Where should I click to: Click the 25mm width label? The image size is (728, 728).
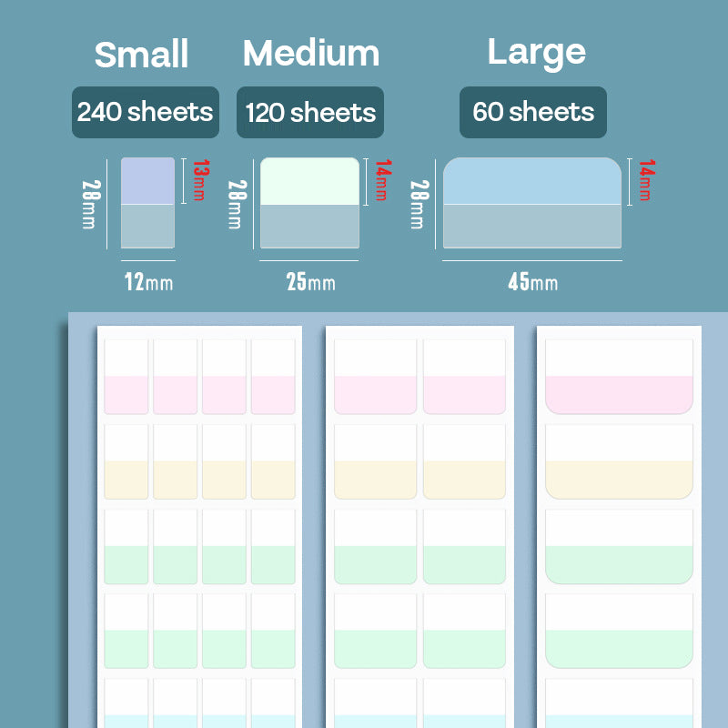[310, 282]
